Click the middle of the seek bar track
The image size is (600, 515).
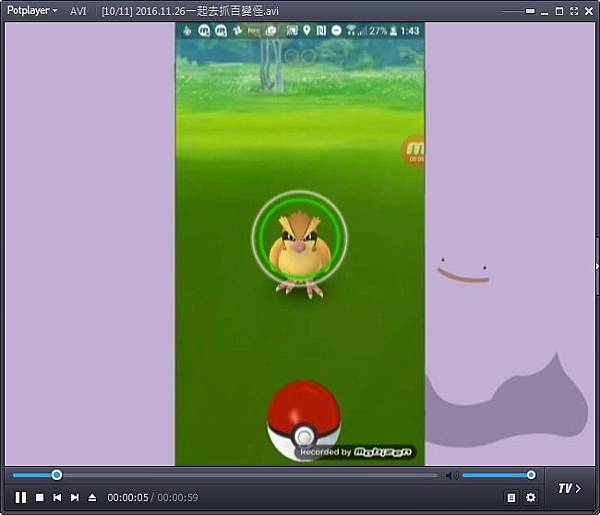click(x=225, y=475)
